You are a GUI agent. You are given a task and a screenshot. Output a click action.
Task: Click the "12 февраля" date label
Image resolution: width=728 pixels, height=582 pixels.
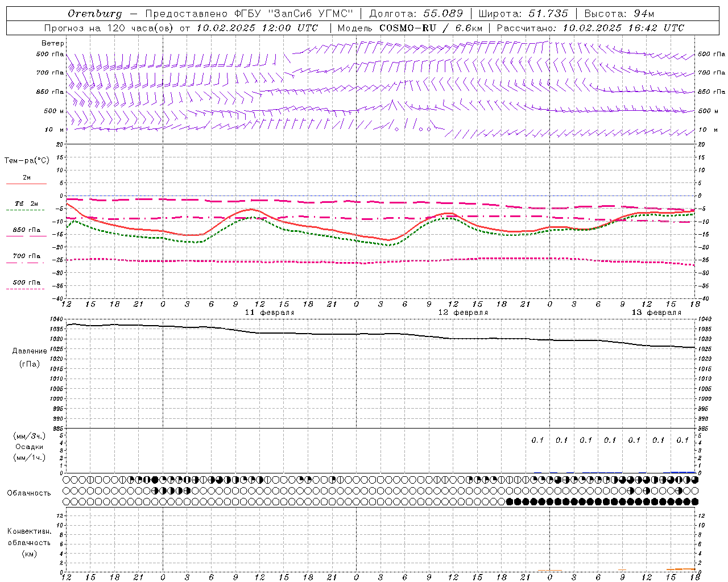463,313
